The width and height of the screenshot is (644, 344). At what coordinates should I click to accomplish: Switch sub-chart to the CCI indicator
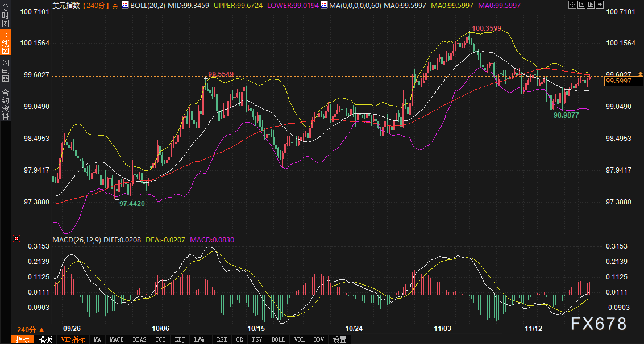[x=160, y=339]
